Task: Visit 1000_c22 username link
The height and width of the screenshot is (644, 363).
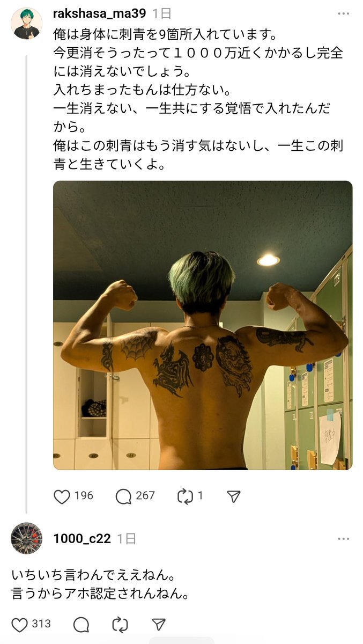Action: click(x=82, y=539)
